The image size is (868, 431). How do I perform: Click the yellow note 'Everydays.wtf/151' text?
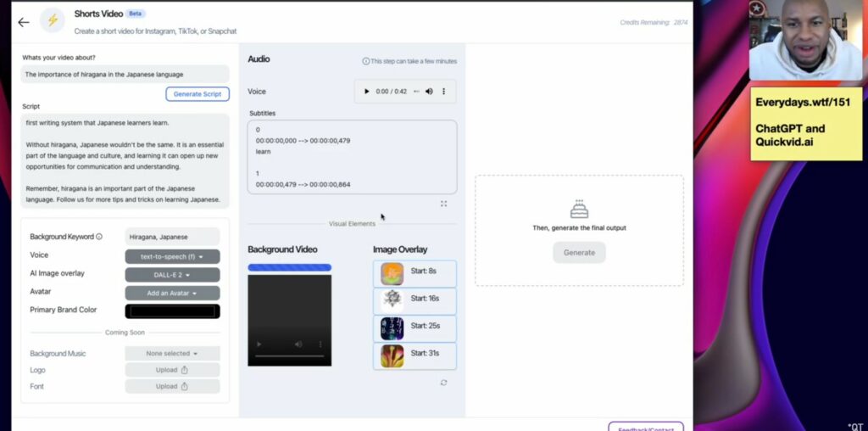pos(803,102)
